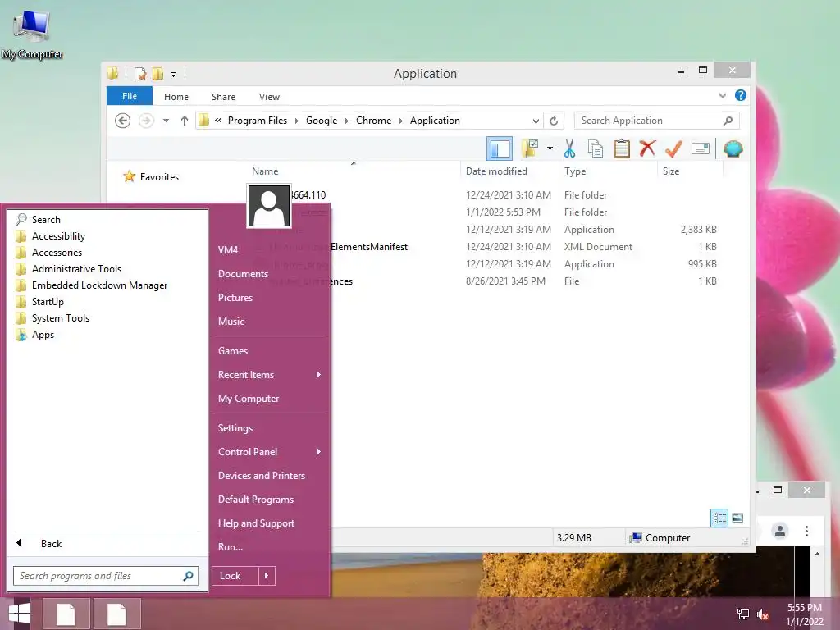Image resolution: width=840 pixels, height=630 pixels.
Task: Click the folder options checkbox icon
Action: (530, 148)
